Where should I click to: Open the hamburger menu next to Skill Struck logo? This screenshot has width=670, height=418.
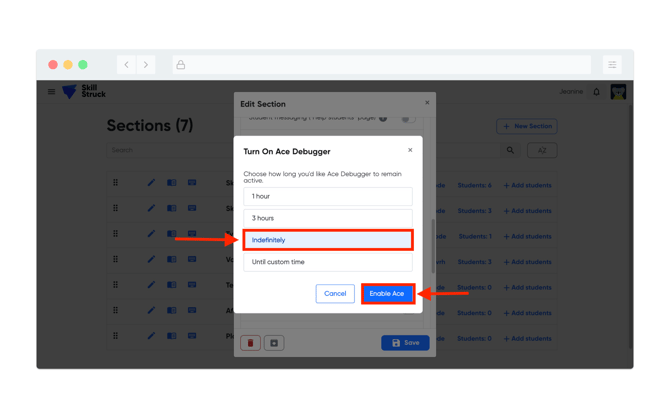(x=52, y=92)
